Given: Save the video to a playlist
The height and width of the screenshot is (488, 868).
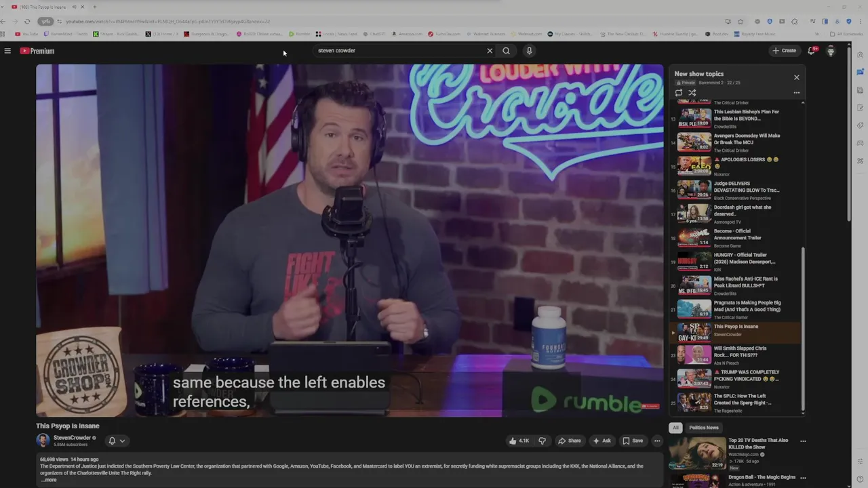Looking at the screenshot, I should 633,441.
